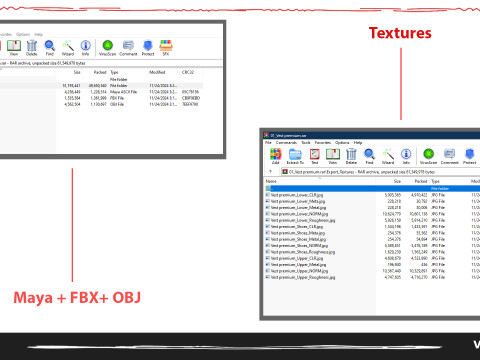
Task: Click the Delete trash icon in the Textures archive window
Action: 351,156
